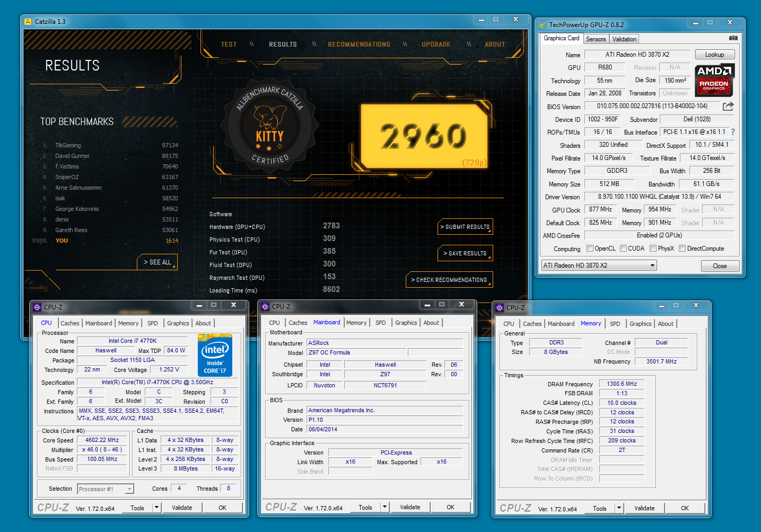Click OK in CPU-Z Mainboard window
761x532 pixels.
450,507
